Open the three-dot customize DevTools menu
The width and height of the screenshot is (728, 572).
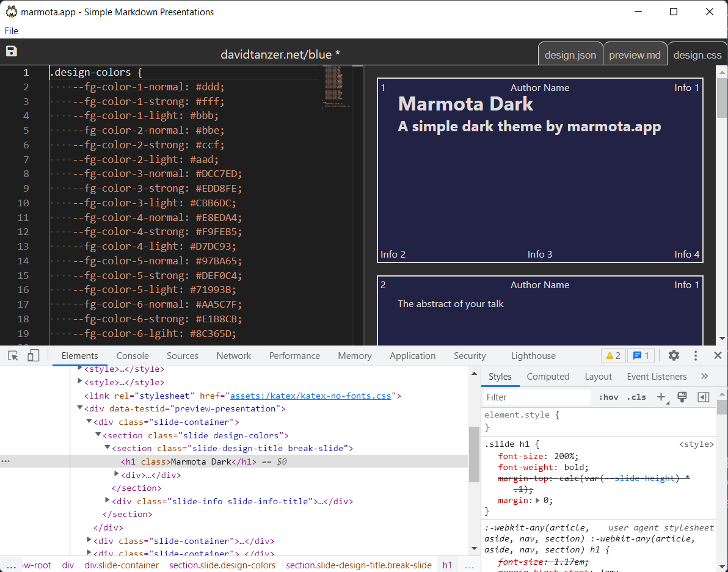[695, 355]
